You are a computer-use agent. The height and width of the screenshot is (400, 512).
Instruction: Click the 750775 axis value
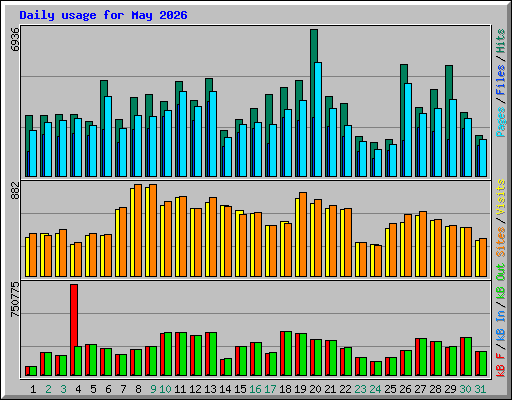(15, 299)
